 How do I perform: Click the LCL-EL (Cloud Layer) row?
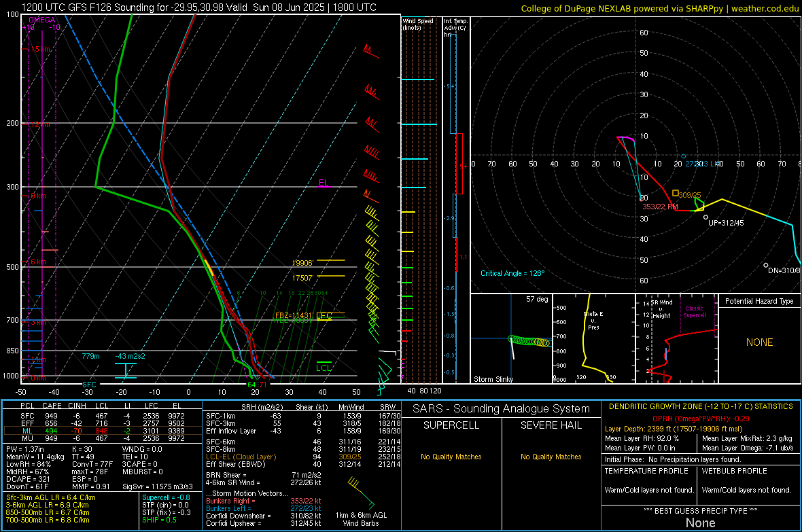point(303,457)
